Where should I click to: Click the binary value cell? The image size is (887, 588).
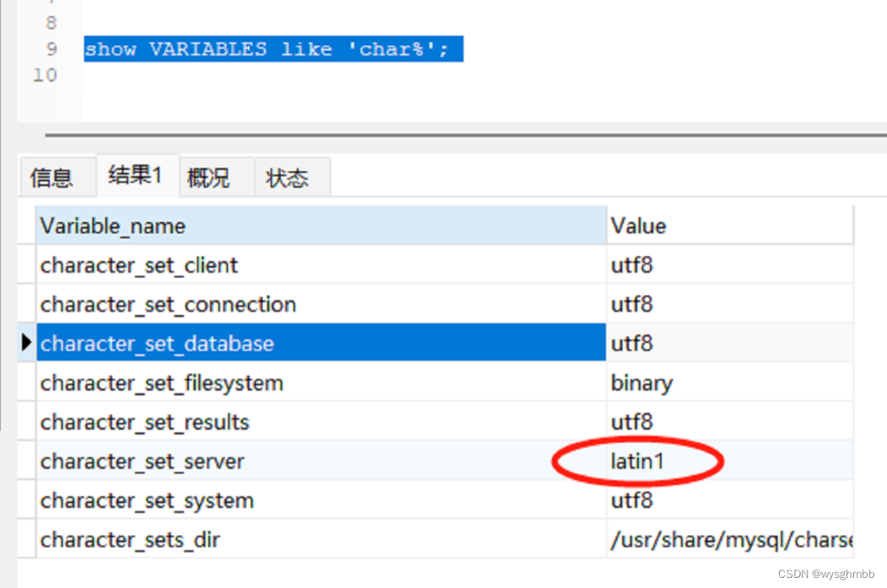tap(730, 383)
